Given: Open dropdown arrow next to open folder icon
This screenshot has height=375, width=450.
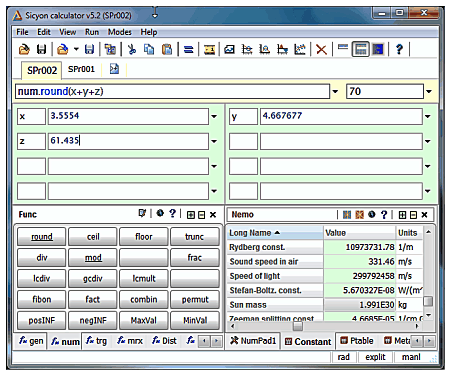Looking at the screenshot, I should [x=76, y=50].
